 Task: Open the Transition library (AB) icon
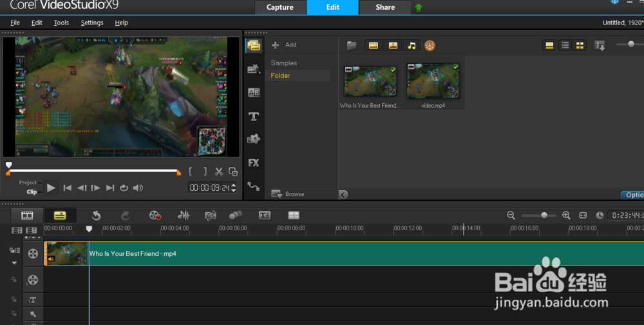(253, 93)
